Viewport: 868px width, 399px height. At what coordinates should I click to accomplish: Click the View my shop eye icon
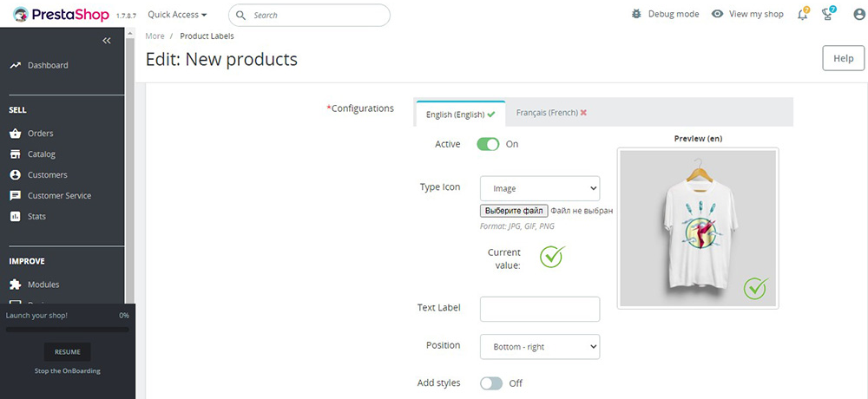pyautogui.click(x=718, y=15)
